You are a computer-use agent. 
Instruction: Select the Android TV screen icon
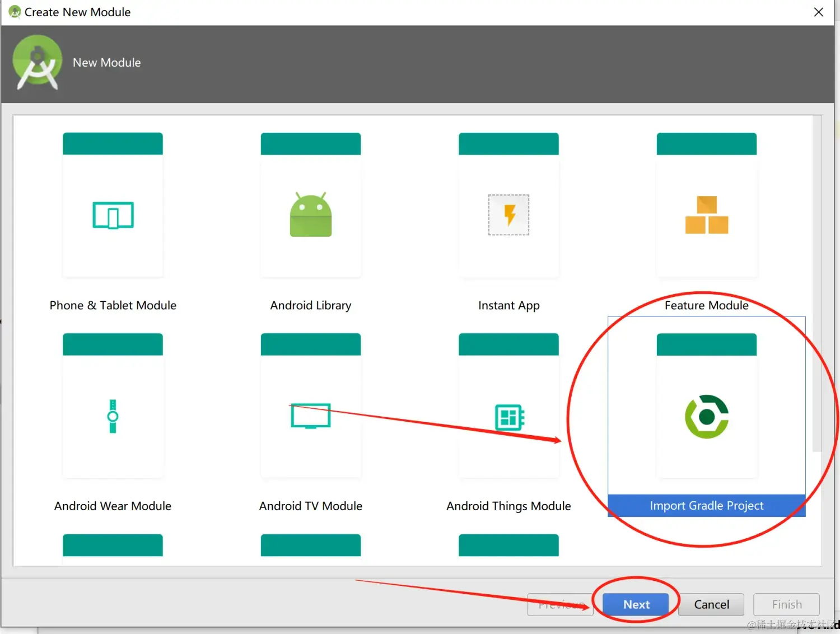pyautogui.click(x=311, y=416)
